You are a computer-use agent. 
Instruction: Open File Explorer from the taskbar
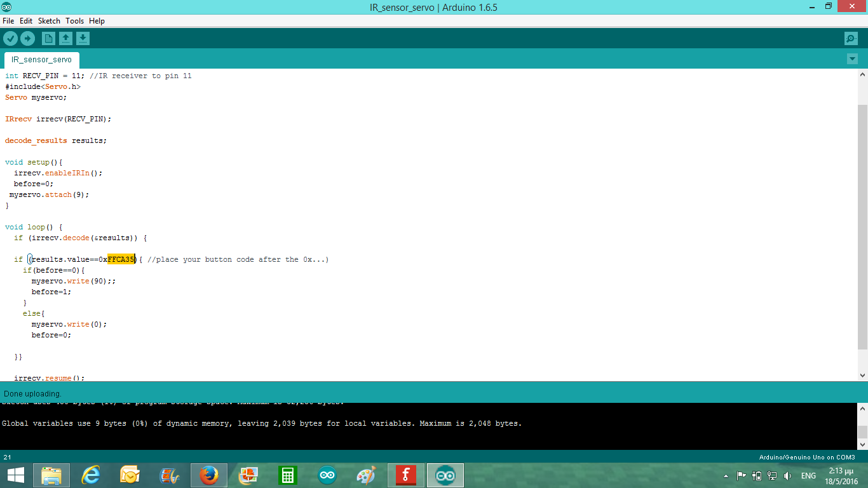pyautogui.click(x=51, y=475)
